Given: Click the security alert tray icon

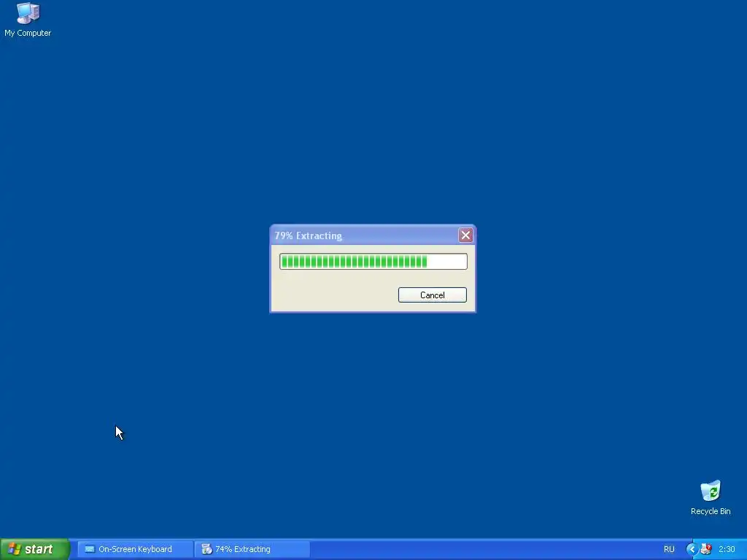Looking at the screenshot, I should tap(705, 549).
